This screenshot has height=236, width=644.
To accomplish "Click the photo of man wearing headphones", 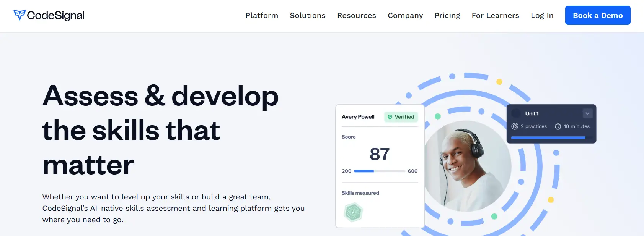I will coord(468,166).
